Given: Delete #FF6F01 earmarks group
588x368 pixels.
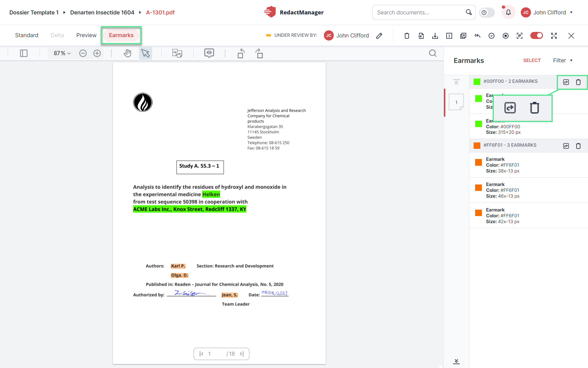Looking at the screenshot, I should [578, 146].
